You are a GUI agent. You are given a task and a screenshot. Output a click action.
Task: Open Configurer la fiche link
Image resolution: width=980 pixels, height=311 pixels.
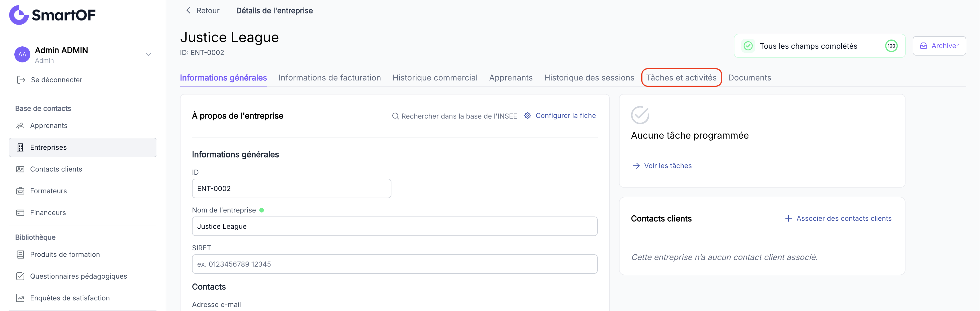[x=565, y=116]
